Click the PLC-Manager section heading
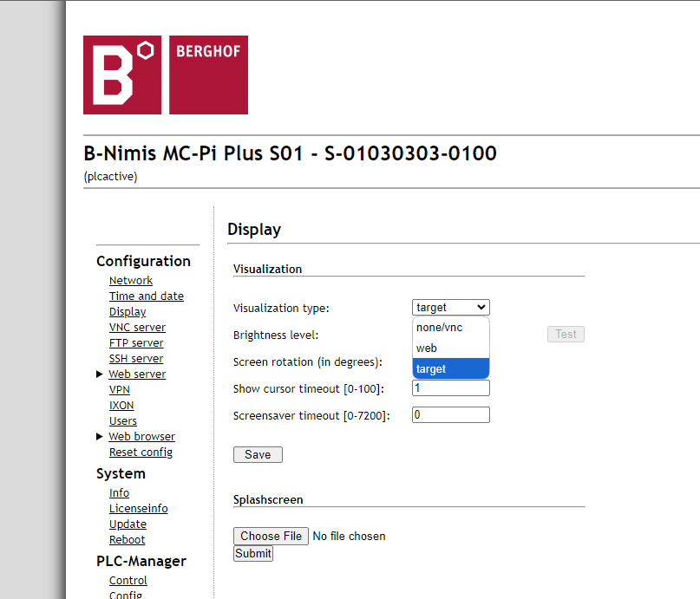 tap(141, 561)
